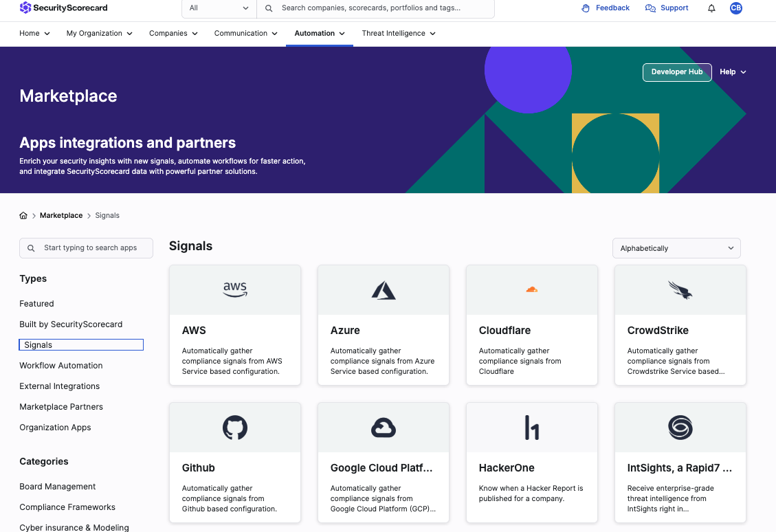Click the Marketplace breadcrumb link
Screen dimensions: 776x532
point(61,215)
